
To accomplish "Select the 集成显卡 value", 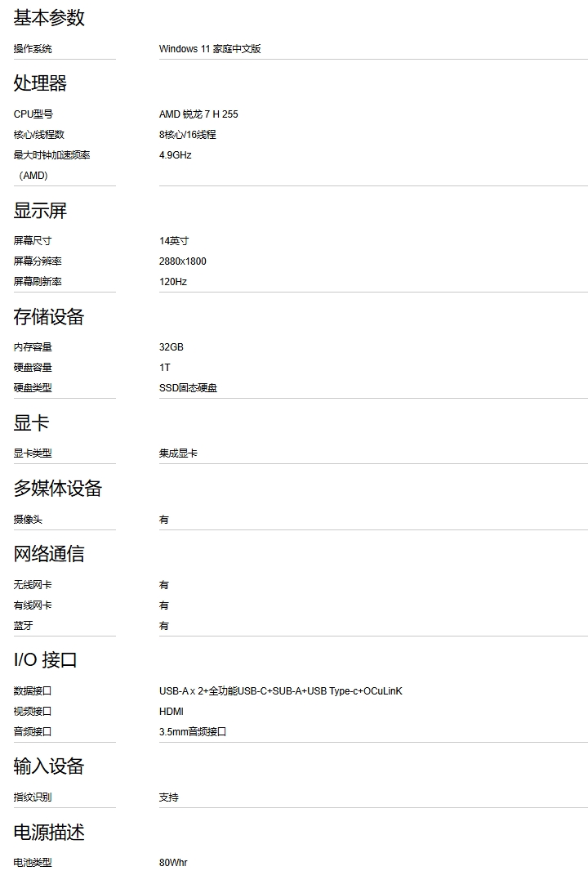I will point(178,453).
